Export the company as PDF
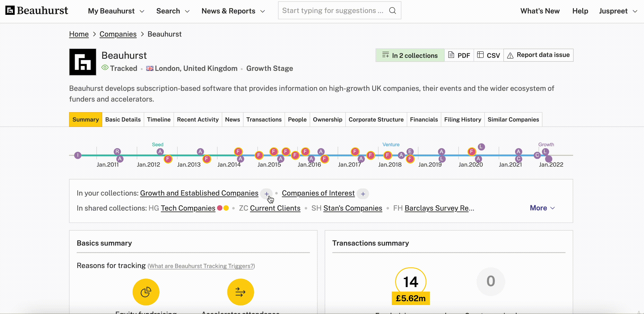 coord(459,55)
